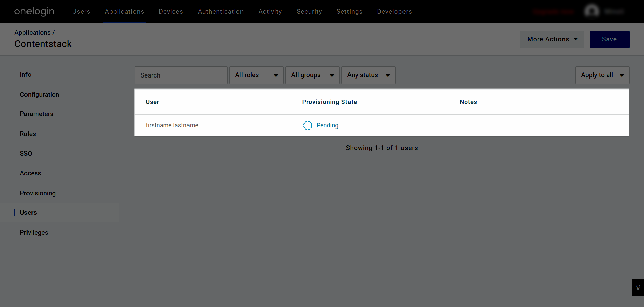Open the Users top menu
The width and height of the screenshot is (644, 307).
[x=81, y=12]
